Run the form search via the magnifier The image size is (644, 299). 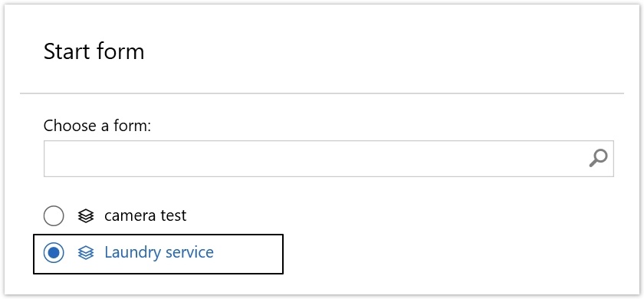pyautogui.click(x=598, y=159)
